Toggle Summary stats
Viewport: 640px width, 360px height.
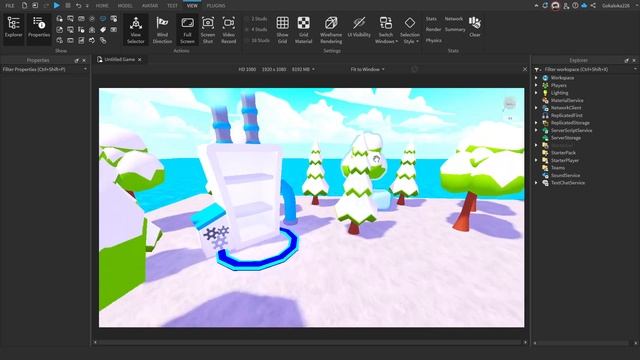[455, 29]
